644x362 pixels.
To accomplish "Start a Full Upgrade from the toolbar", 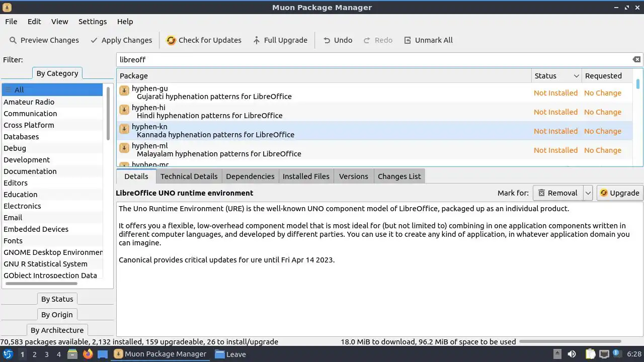I will [280, 40].
